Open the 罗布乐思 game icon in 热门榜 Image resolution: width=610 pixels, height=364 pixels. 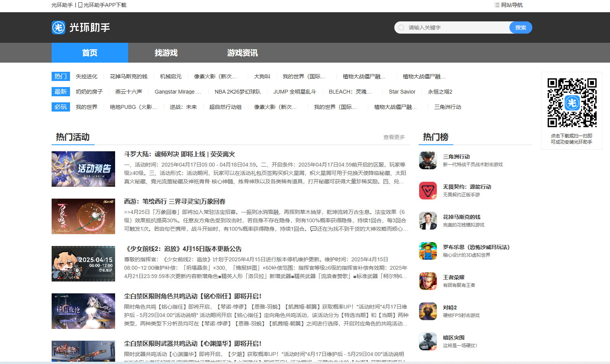428,251
